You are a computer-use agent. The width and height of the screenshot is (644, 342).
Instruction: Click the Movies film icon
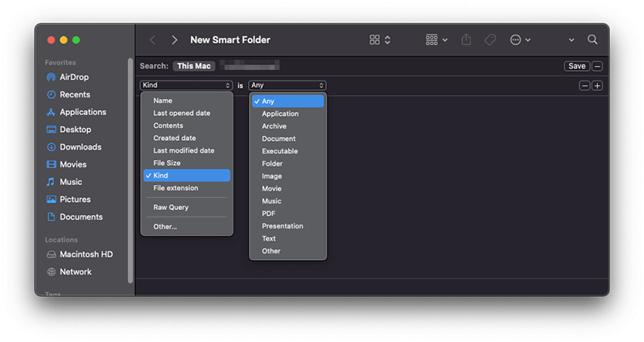[x=51, y=164]
